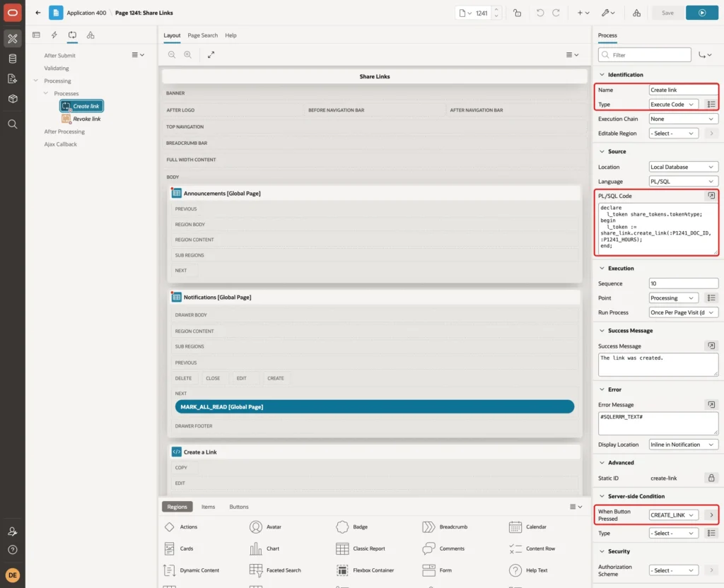Open the DE user account menu
Screen dimensions: 724x588
pyautogui.click(x=13, y=575)
